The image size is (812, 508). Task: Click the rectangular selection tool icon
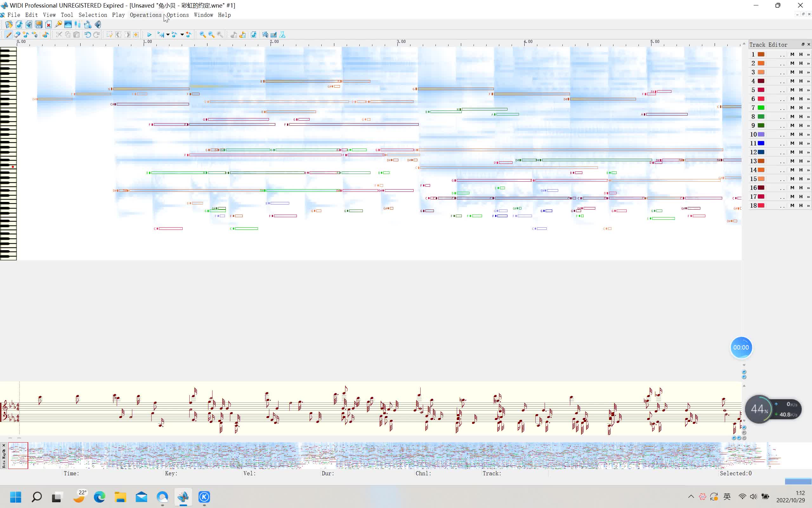(x=110, y=35)
